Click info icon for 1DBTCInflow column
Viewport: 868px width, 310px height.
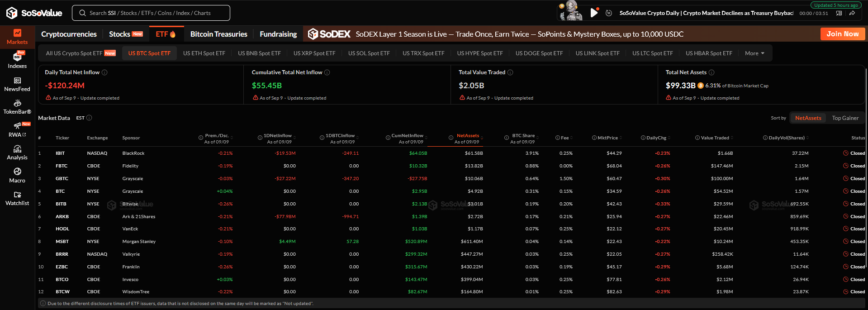(322, 138)
